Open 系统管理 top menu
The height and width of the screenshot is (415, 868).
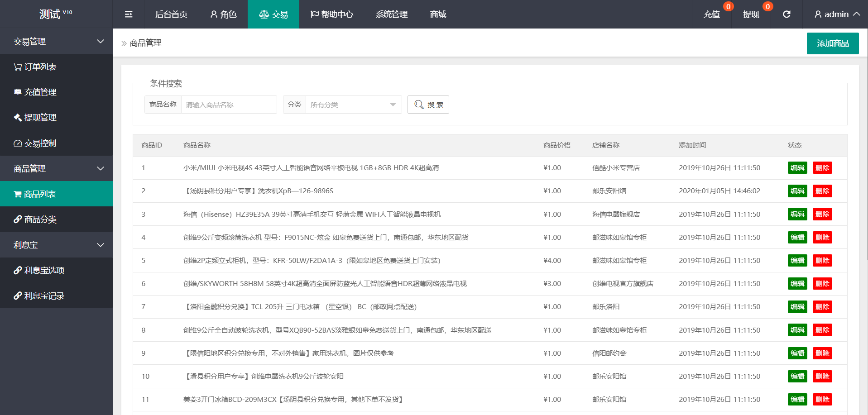pos(392,14)
